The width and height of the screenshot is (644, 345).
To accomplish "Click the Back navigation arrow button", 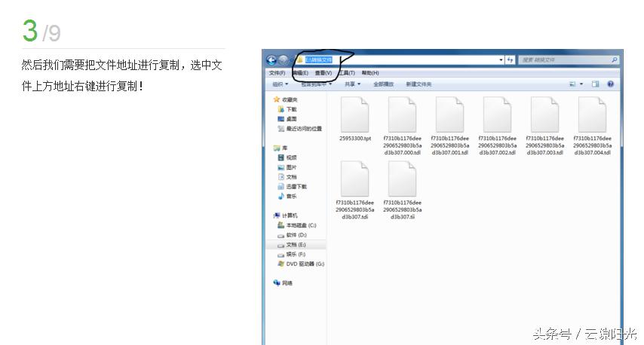I will coord(271,60).
